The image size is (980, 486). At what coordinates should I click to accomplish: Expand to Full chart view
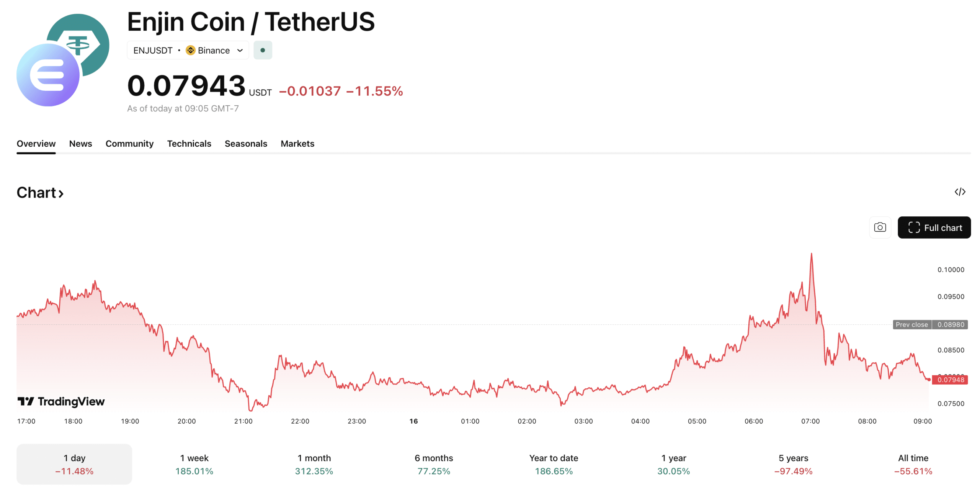934,227
